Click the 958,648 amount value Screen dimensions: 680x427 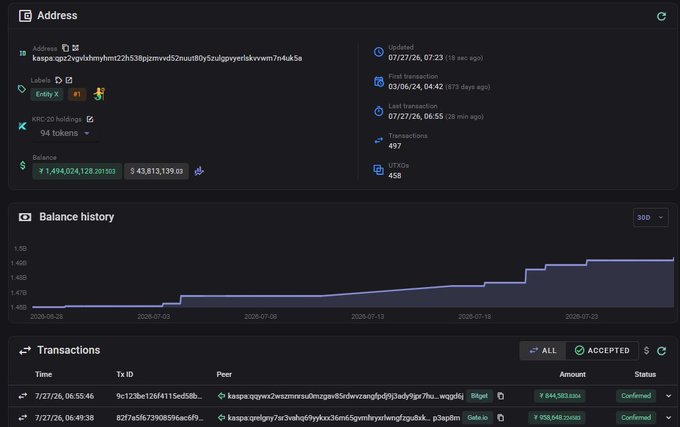[x=557, y=417]
